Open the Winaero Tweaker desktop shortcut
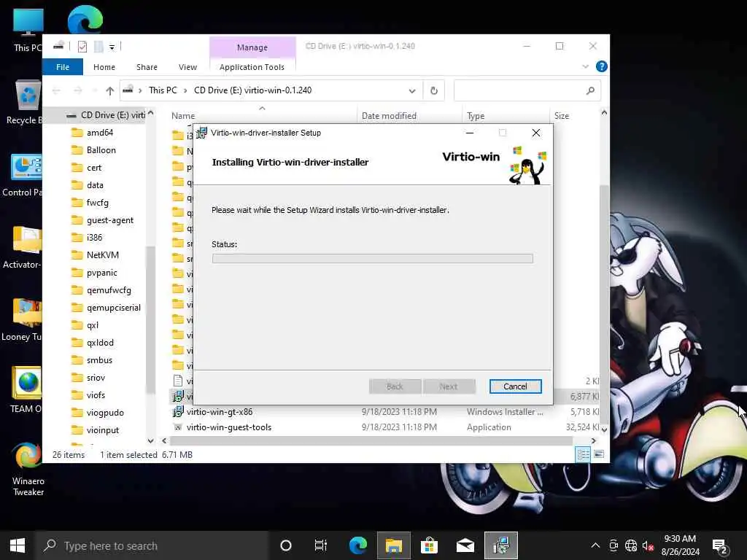The height and width of the screenshot is (560, 747). [28, 470]
